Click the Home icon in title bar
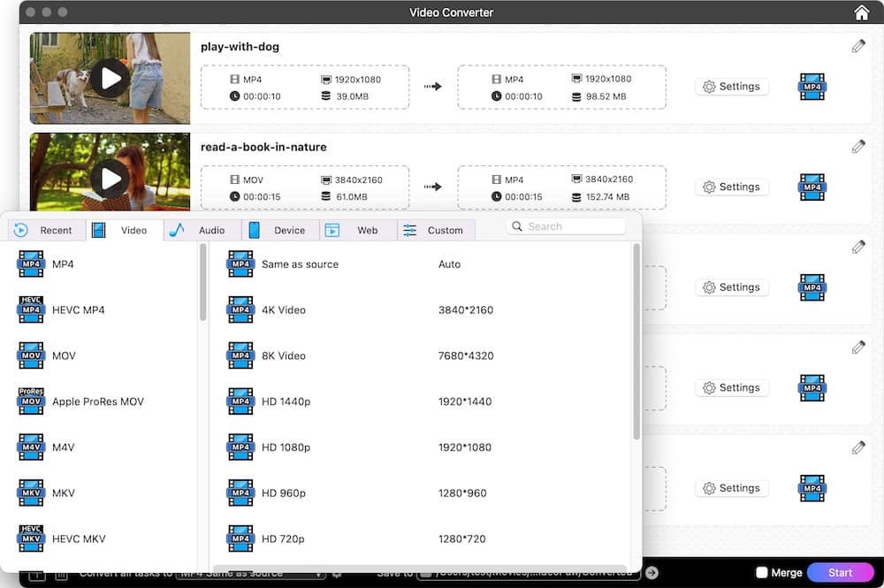 862,12
